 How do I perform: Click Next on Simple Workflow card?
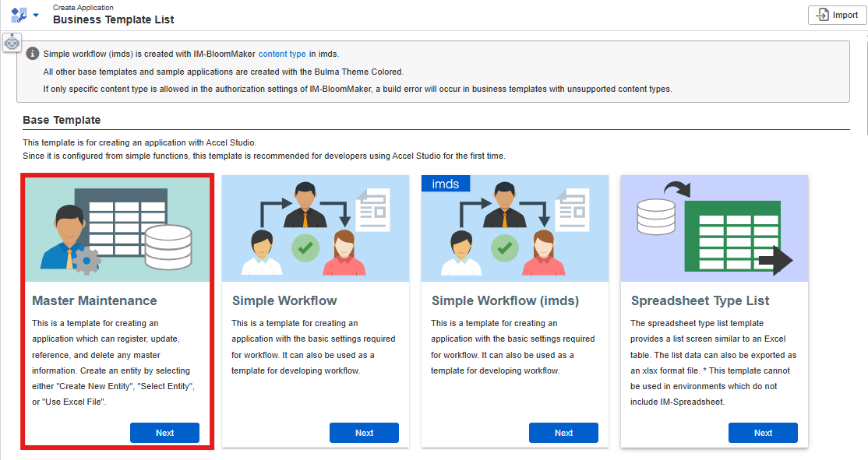click(364, 433)
